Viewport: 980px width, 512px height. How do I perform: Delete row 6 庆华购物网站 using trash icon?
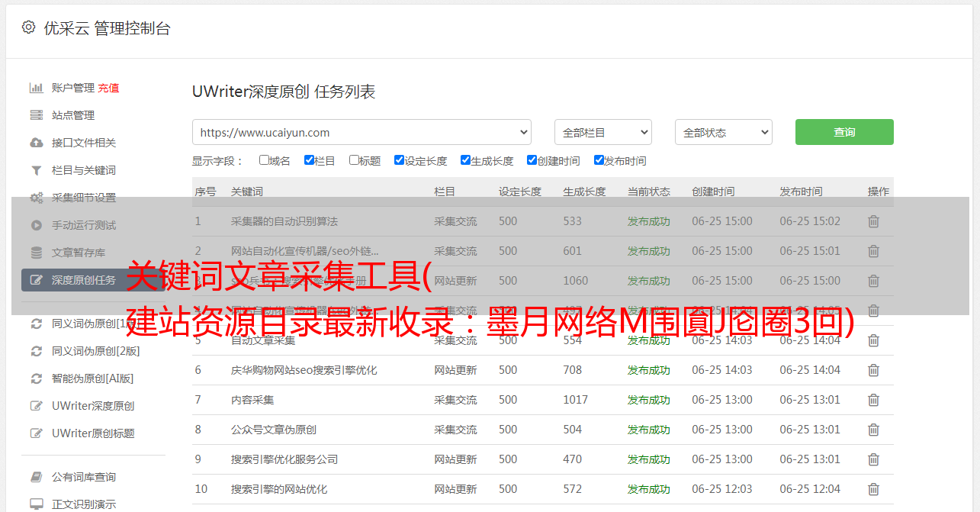pyautogui.click(x=873, y=370)
